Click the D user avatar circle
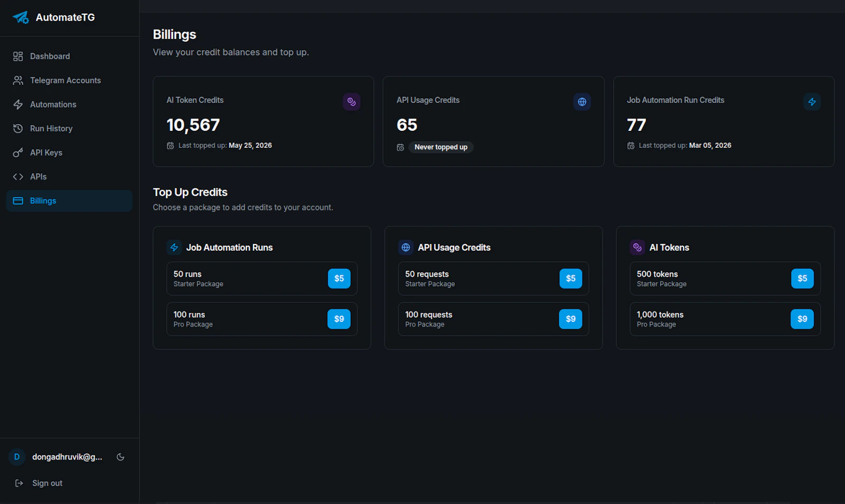This screenshot has height=504, width=845. click(17, 457)
